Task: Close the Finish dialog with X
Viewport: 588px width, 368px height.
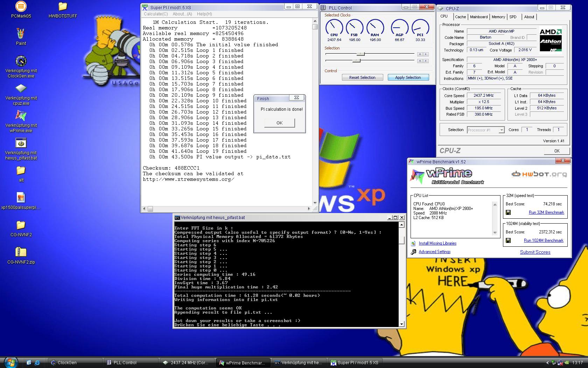Action: coord(296,98)
